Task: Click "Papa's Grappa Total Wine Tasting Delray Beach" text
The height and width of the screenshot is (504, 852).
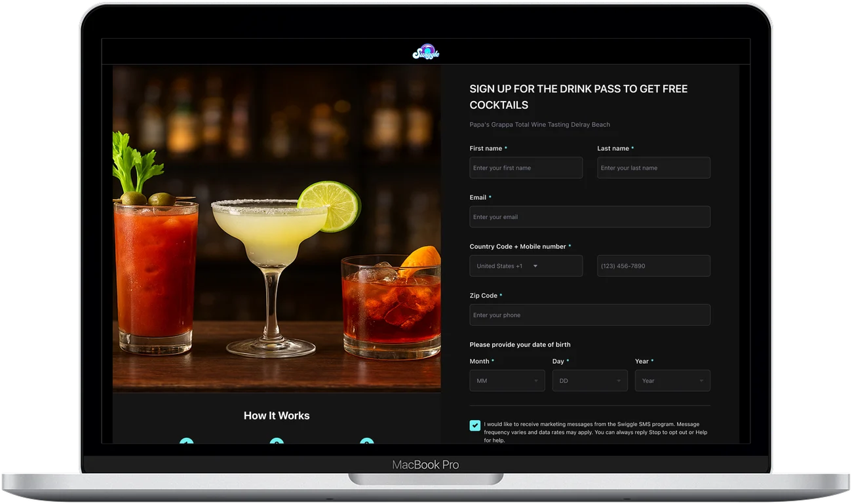Action: [x=540, y=125]
